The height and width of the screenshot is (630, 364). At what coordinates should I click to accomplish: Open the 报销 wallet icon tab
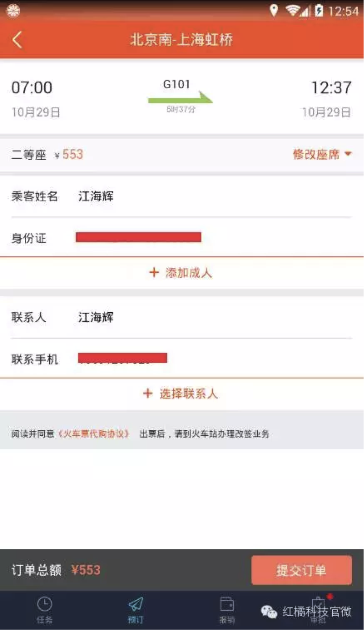[227, 610]
